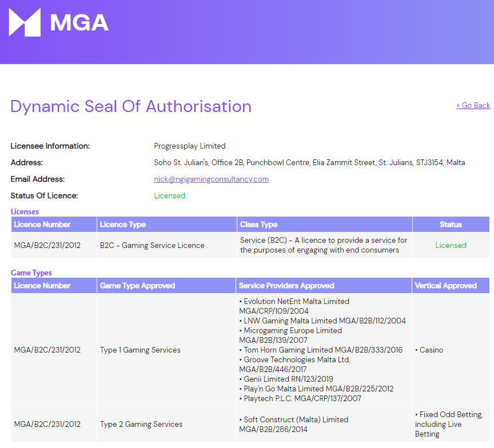494x448 pixels.
Task: Click the Status Of Licence label
Action: coord(44,195)
